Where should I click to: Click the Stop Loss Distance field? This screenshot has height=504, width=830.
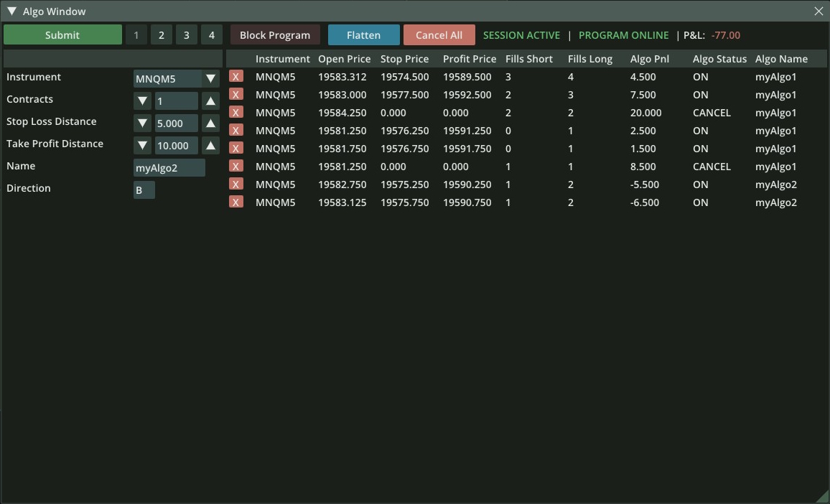click(177, 123)
